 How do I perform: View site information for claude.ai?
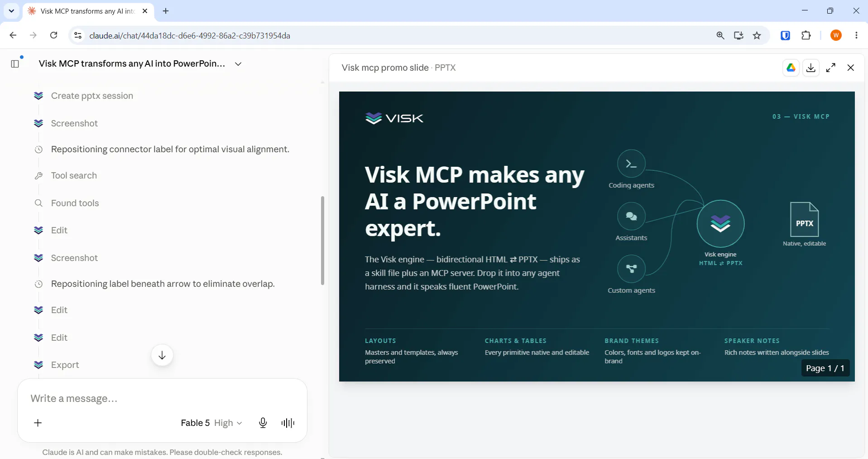[x=78, y=35]
